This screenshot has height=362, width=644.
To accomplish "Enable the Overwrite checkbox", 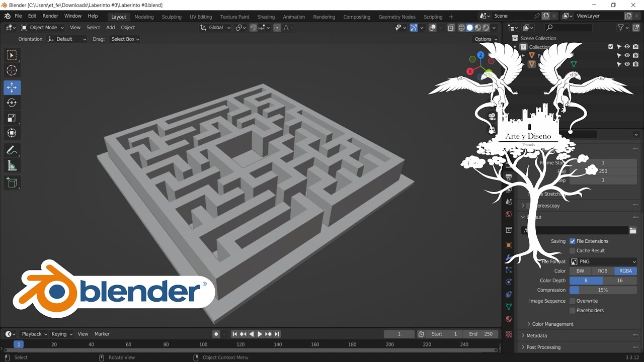I will [572, 301].
